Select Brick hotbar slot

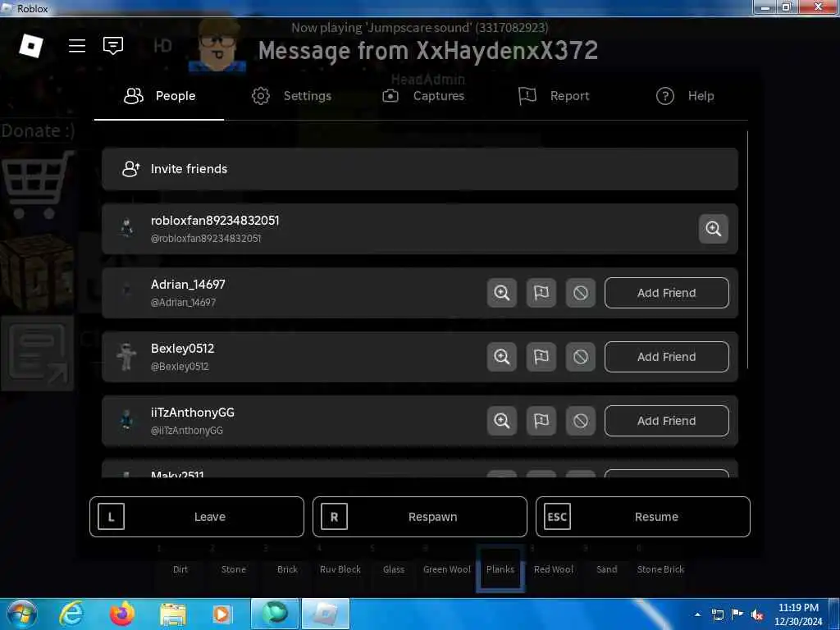287,569
